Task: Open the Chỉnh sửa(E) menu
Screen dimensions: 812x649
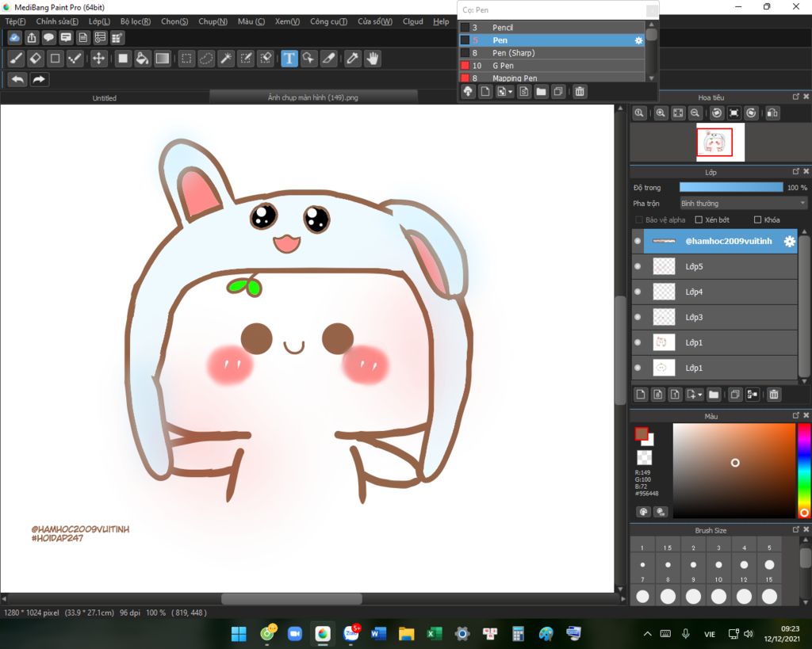Action: point(57,21)
